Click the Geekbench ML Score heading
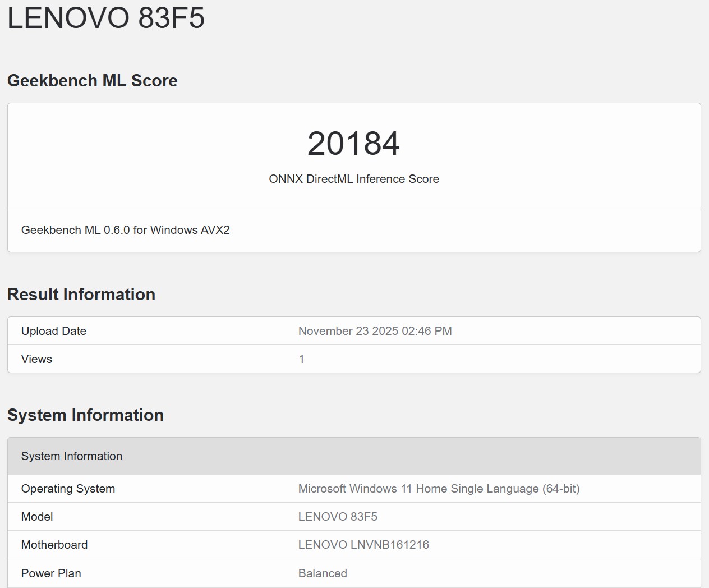This screenshot has height=588, width=709. [92, 80]
